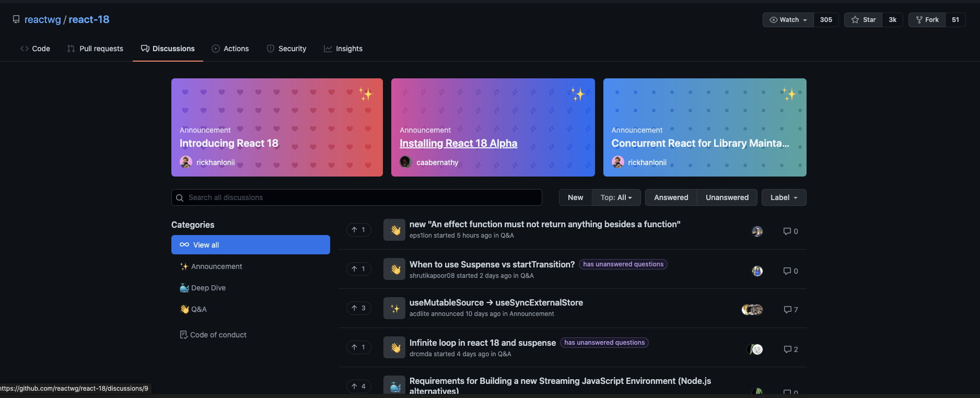Open Requirements for Building Streaming JavaScript Environment
The height and width of the screenshot is (398, 980).
[560, 386]
